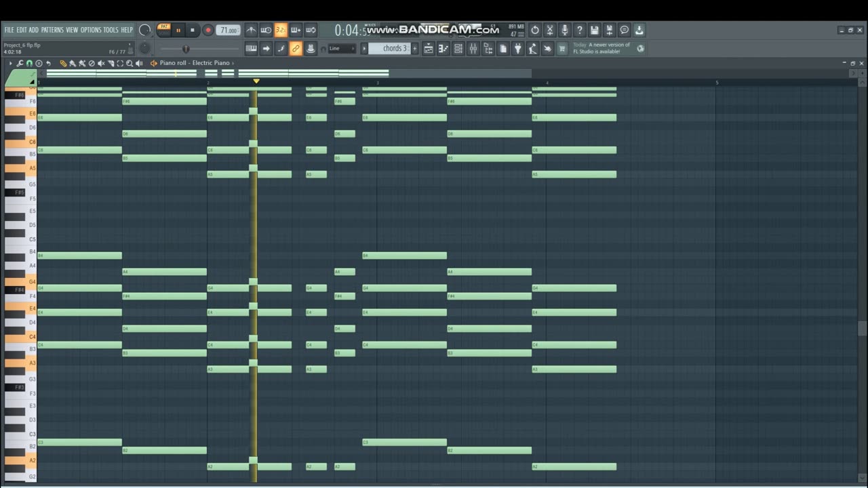Click the question mark help icon
The width and height of the screenshot is (868, 488).
580,30
